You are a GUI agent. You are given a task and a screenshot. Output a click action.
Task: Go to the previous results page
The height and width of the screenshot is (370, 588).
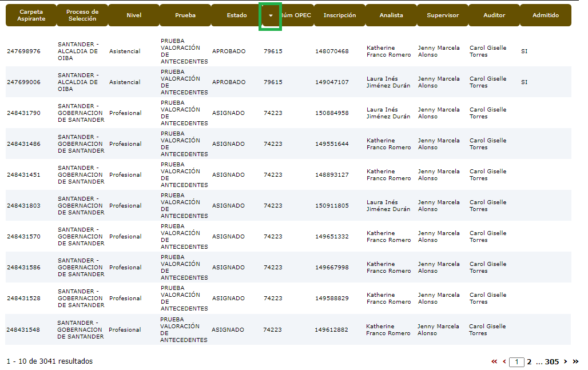point(504,361)
